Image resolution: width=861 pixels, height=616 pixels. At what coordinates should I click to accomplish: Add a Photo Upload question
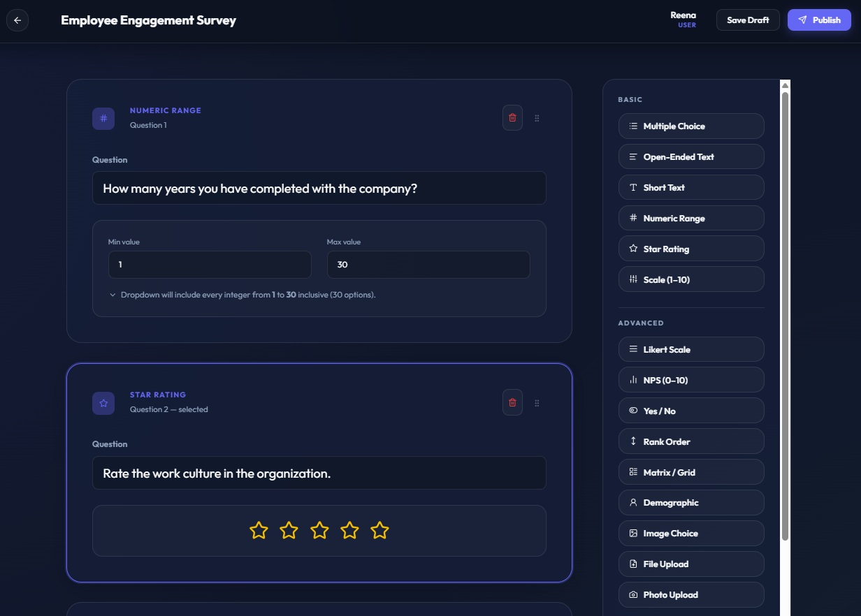[x=691, y=594]
